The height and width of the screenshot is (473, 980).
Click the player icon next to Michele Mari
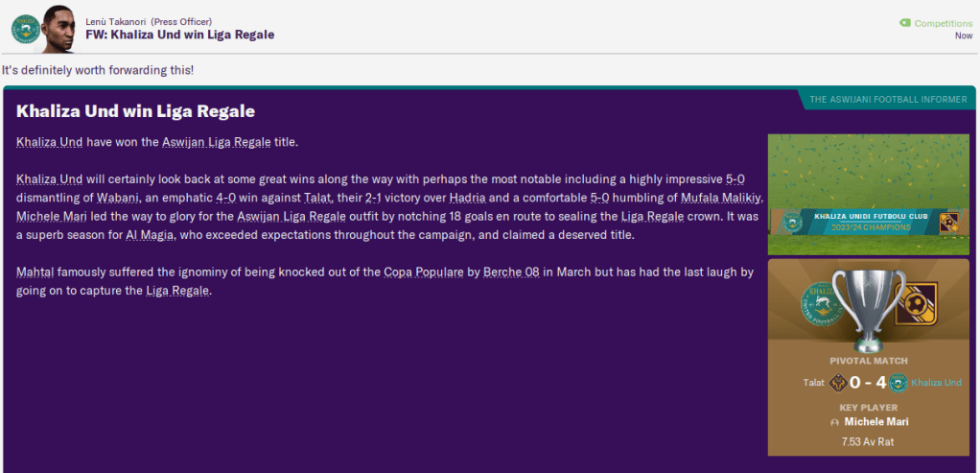point(836,422)
